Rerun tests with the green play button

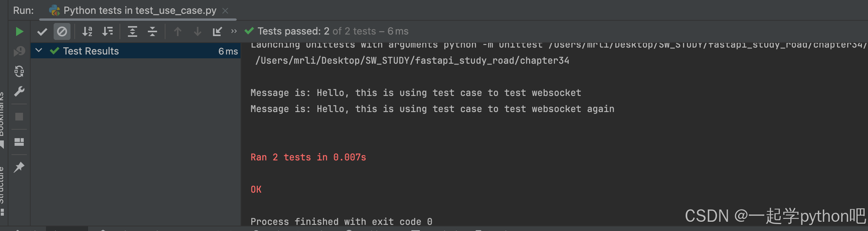pos(19,31)
